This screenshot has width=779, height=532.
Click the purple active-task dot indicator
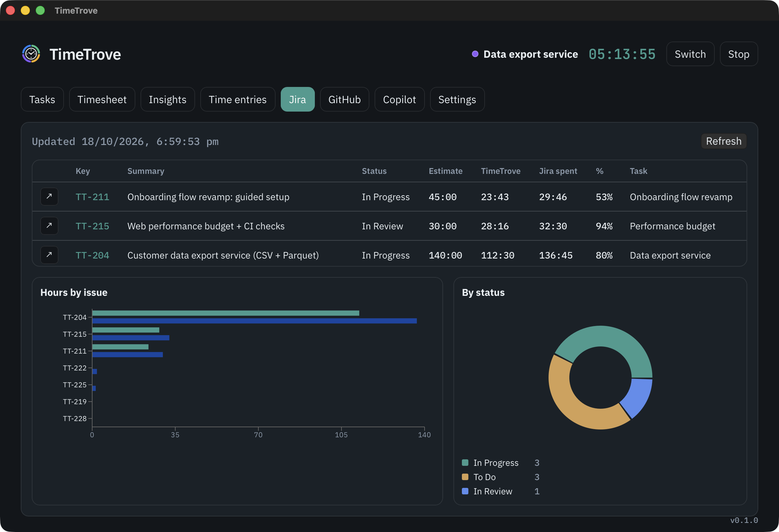[x=475, y=54]
